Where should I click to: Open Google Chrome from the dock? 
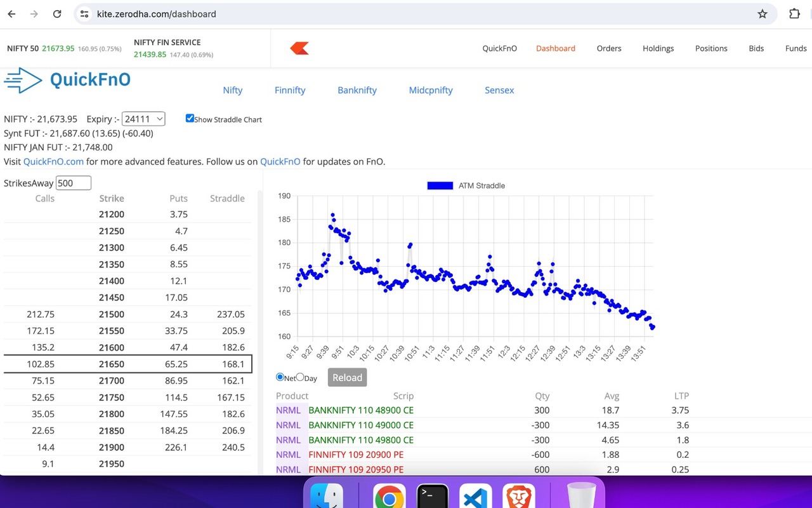point(390,496)
